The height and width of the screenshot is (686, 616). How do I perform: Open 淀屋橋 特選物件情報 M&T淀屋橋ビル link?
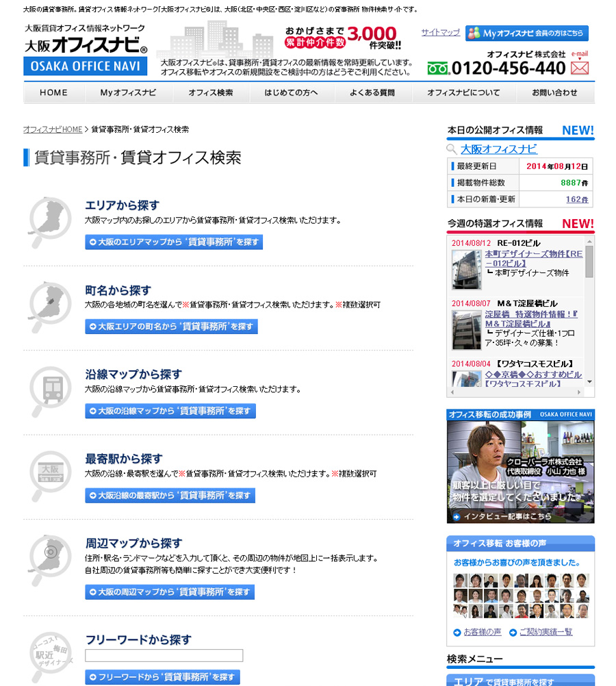click(531, 319)
